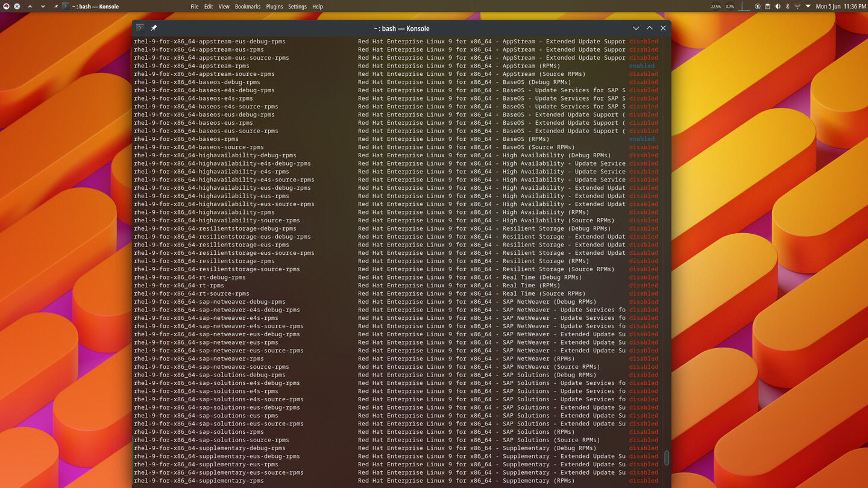Image resolution: width=868 pixels, height=488 pixels.
Task: Open the Settings menu
Action: point(297,7)
